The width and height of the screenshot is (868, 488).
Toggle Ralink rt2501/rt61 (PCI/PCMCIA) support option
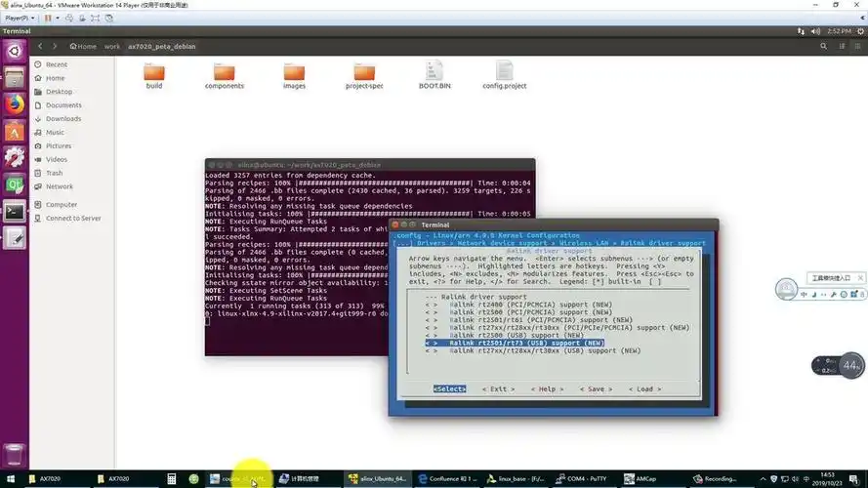pyautogui.click(x=528, y=320)
